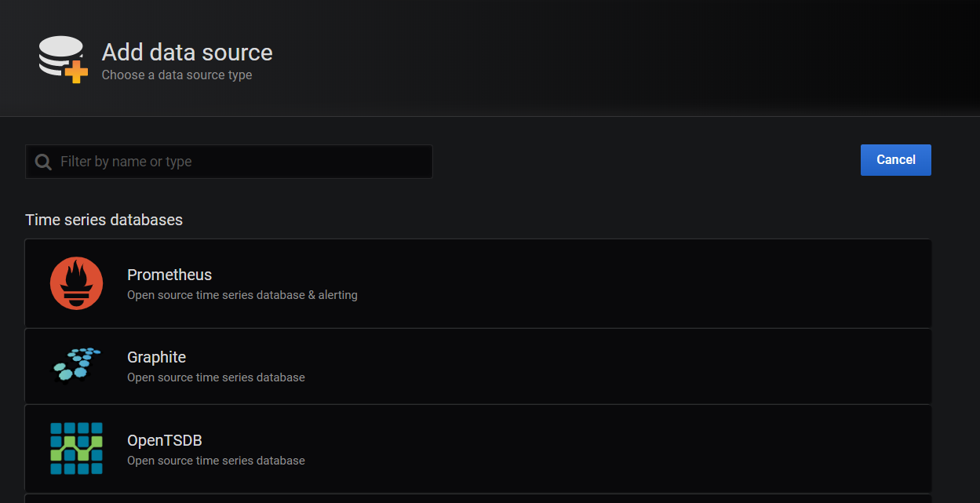980x503 pixels.
Task: Click the OpenTSDB grid logo icon
Action: (x=76, y=448)
